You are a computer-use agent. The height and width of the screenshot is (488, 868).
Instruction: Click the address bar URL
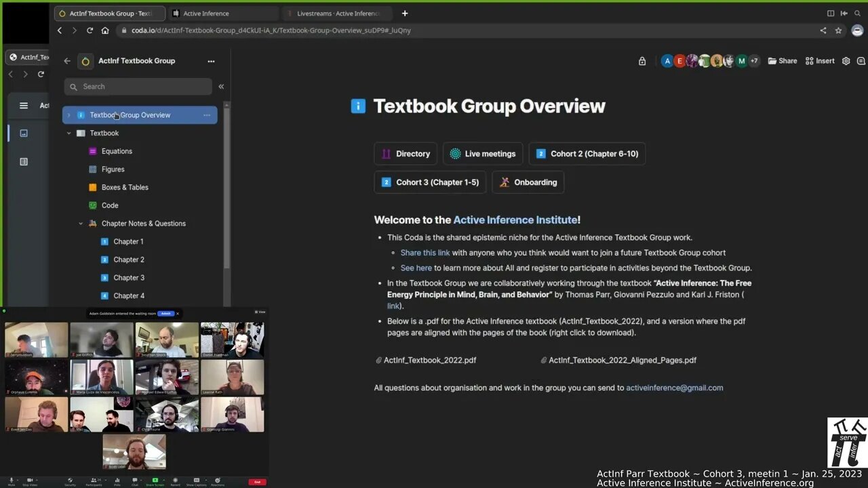[x=271, y=30]
